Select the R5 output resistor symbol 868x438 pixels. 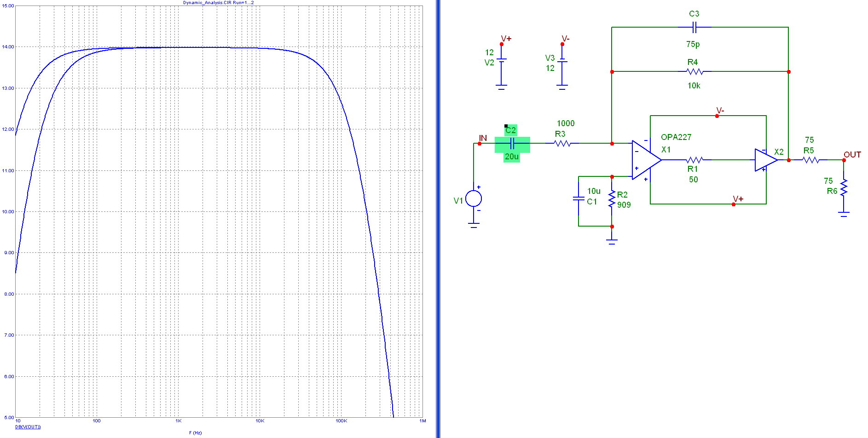pos(810,160)
